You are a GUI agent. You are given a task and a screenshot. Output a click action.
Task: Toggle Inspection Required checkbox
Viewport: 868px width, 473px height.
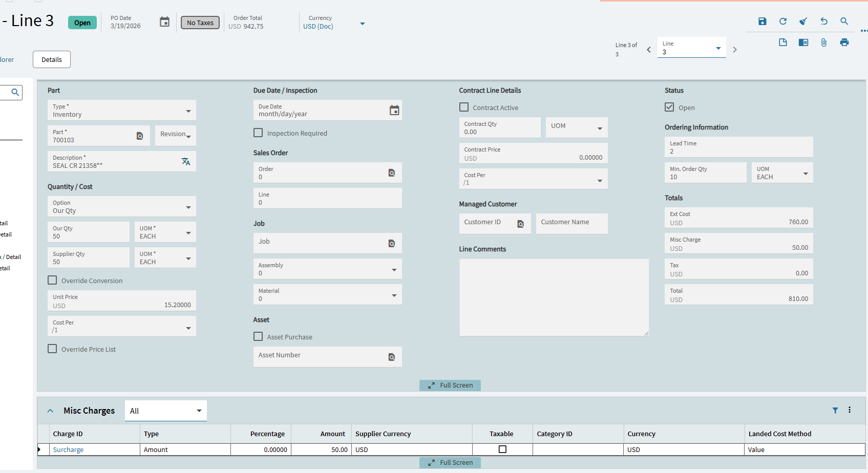tap(258, 133)
